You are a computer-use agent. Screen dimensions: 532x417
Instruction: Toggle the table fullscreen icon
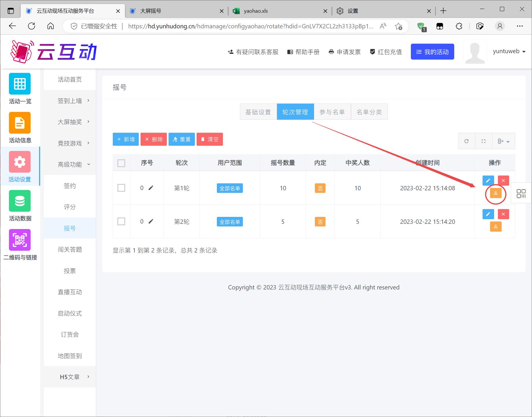[483, 141]
